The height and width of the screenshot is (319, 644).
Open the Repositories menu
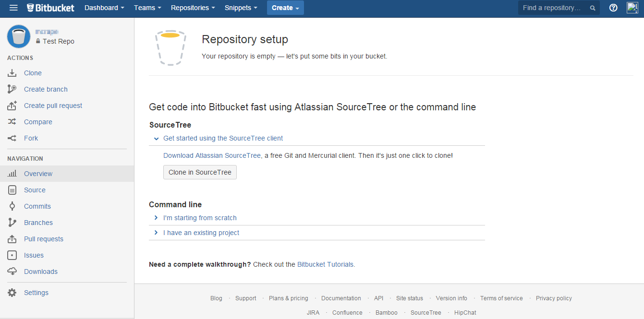click(193, 8)
